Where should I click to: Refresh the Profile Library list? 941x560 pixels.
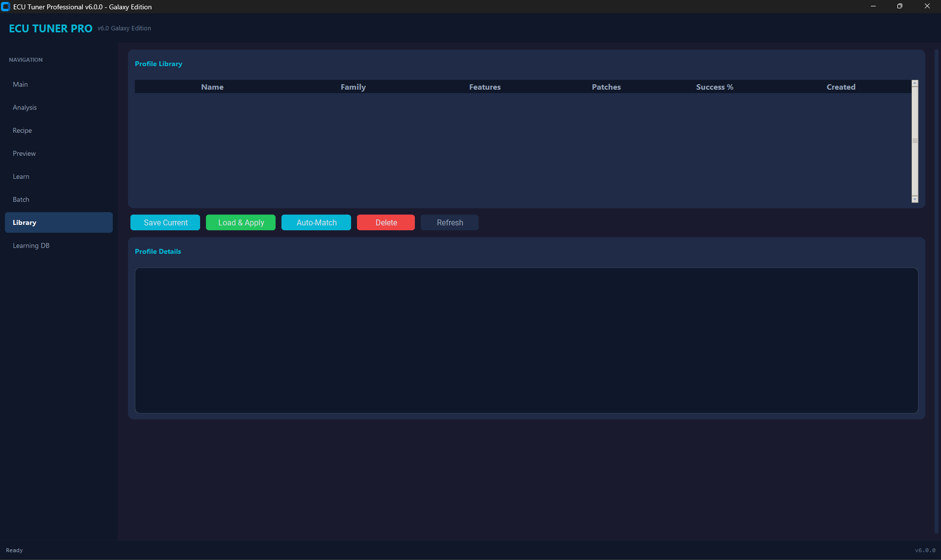coord(449,222)
